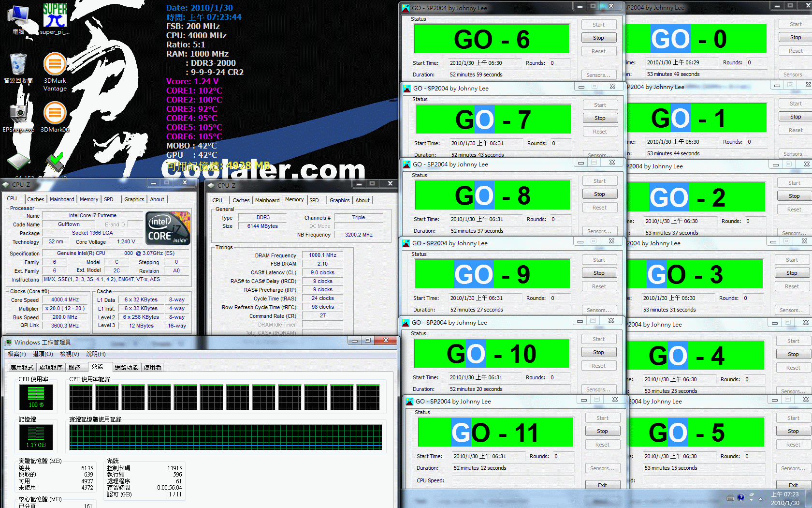Launch the 3DMark06 desktop shortcut
Screen dimensions: 812x508
coord(55,117)
